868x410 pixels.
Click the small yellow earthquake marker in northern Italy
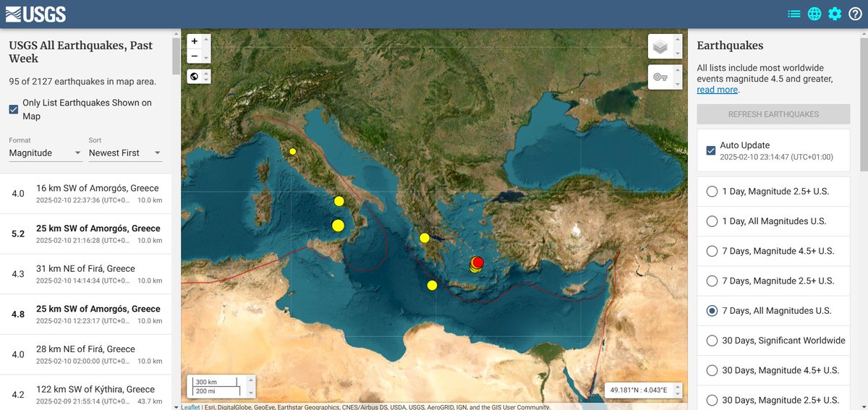pyautogui.click(x=293, y=152)
